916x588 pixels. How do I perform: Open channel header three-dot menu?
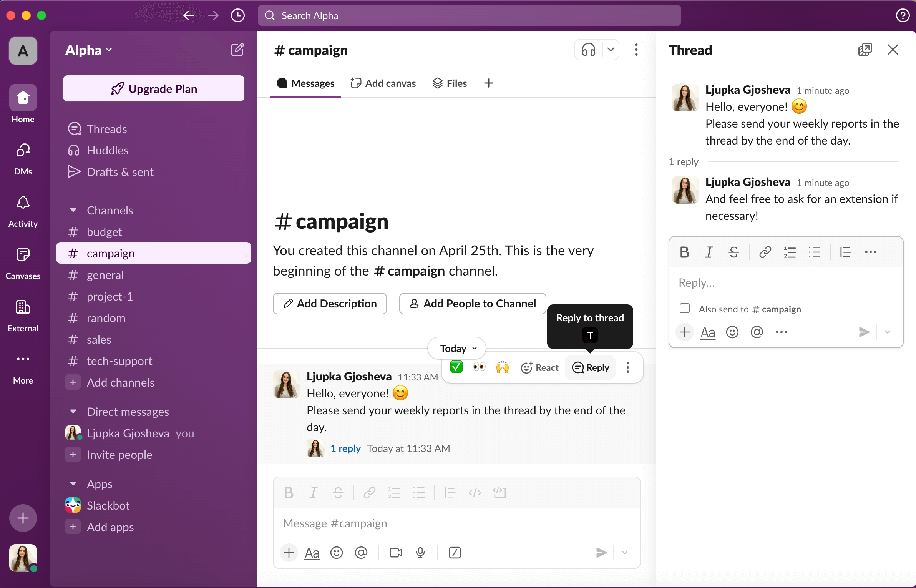coord(636,50)
